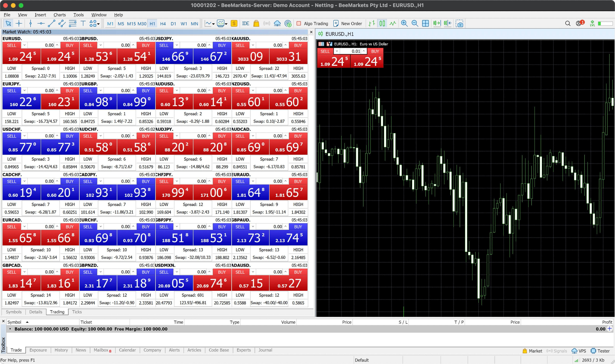This screenshot has width=615, height=364.
Task: Open the tile windows grid icon
Action: pyautogui.click(x=425, y=24)
